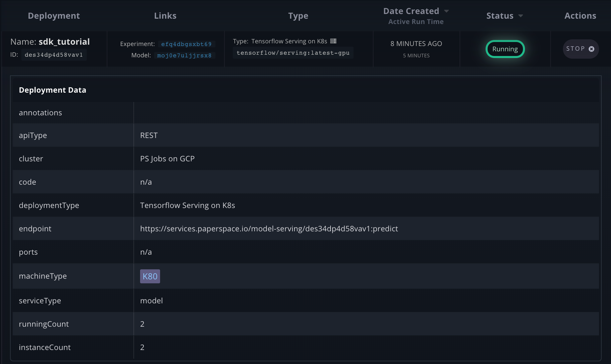Expand the Date Created sort dropdown
Image resolution: width=611 pixels, height=364 pixels.
[x=447, y=11]
